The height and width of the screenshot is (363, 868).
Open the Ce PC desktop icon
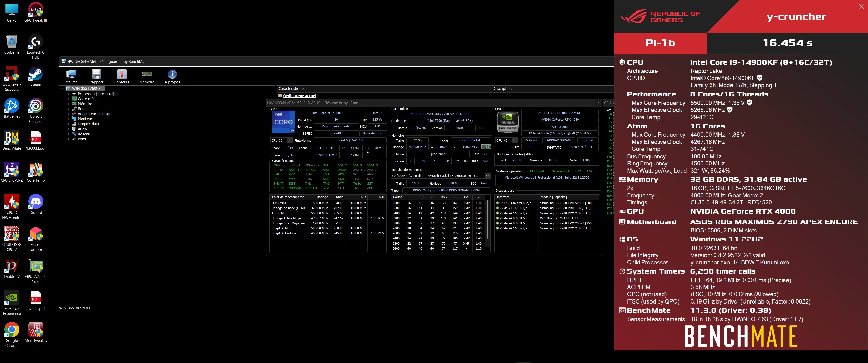[x=12, y=13]
